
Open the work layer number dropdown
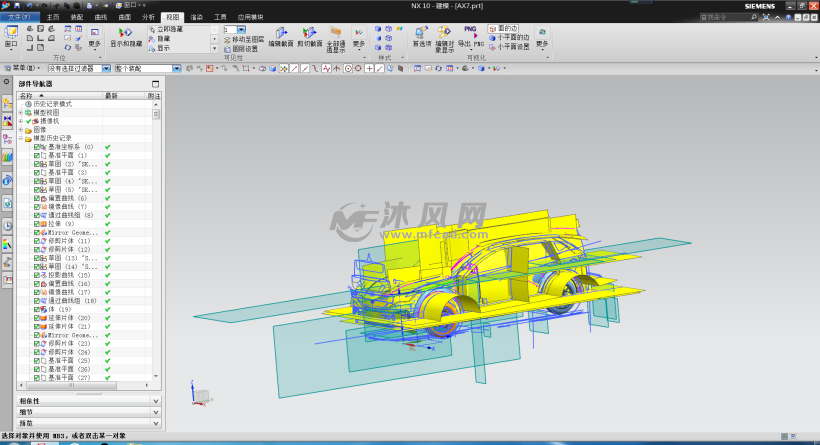pos(241,30)
